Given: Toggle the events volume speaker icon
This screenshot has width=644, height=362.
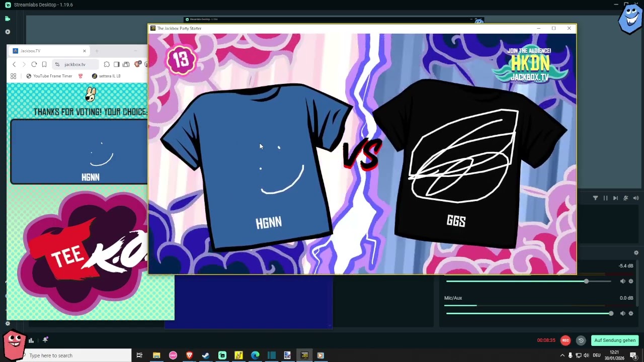Looking at the screenshot, I should pos(636,198).
